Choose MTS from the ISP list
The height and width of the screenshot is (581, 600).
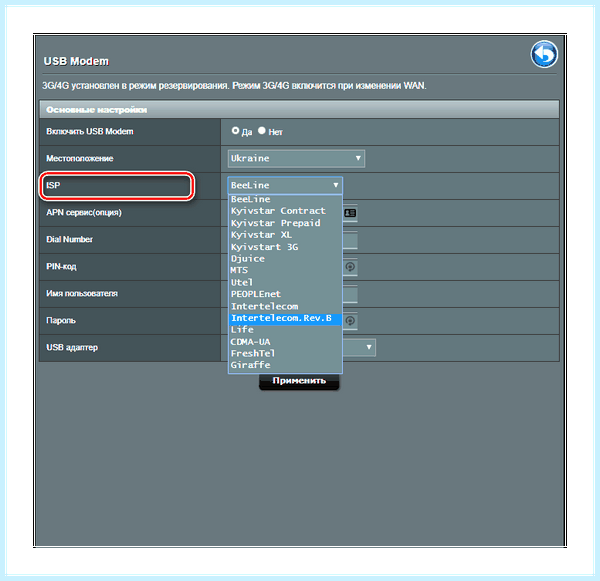(285, 270)
